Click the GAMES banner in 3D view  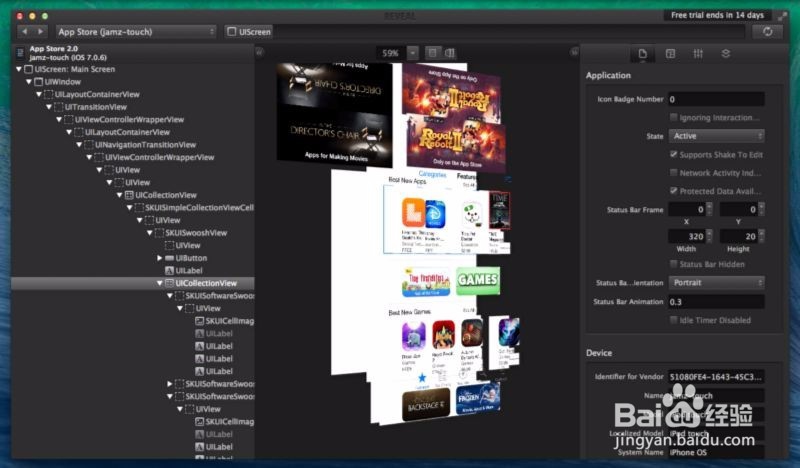pyautogui.click(x=478, y=280)
